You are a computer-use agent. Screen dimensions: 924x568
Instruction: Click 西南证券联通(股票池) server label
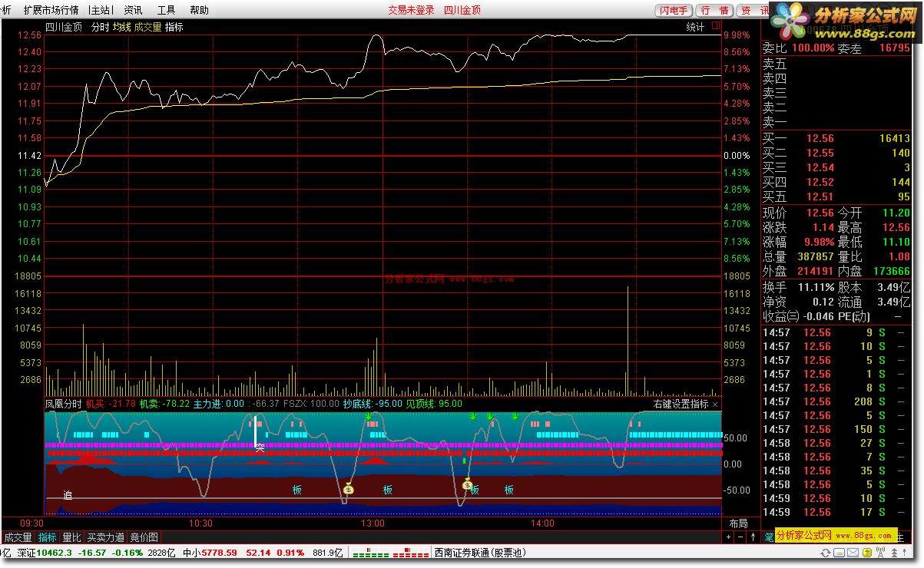coord(480,552)
